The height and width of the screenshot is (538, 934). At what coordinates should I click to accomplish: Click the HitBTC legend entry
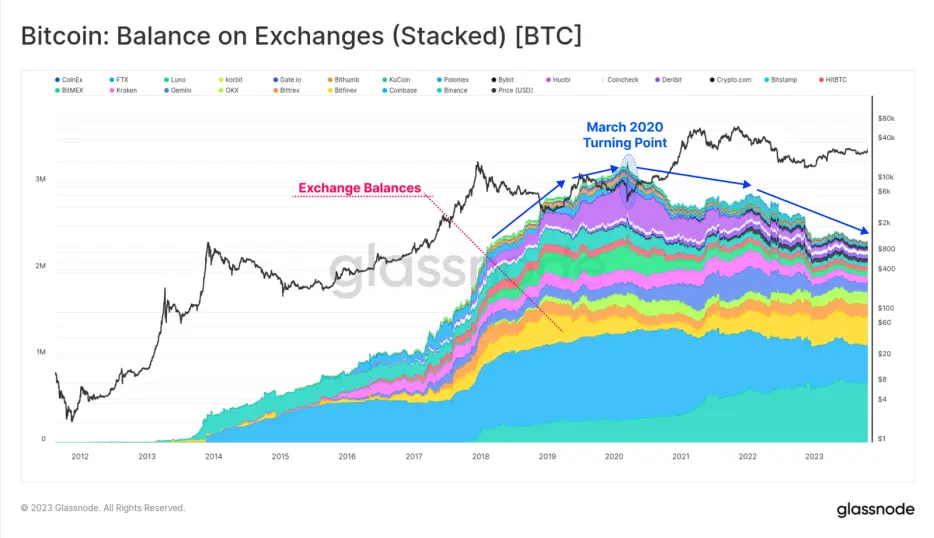tap(833, 80)
